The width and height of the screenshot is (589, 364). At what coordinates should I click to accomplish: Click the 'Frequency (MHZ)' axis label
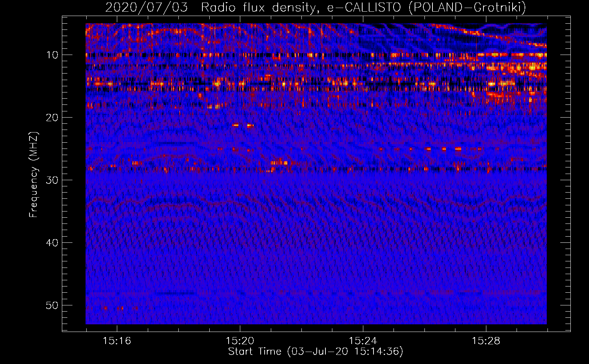pyautogui.click(x=33, y=175)
